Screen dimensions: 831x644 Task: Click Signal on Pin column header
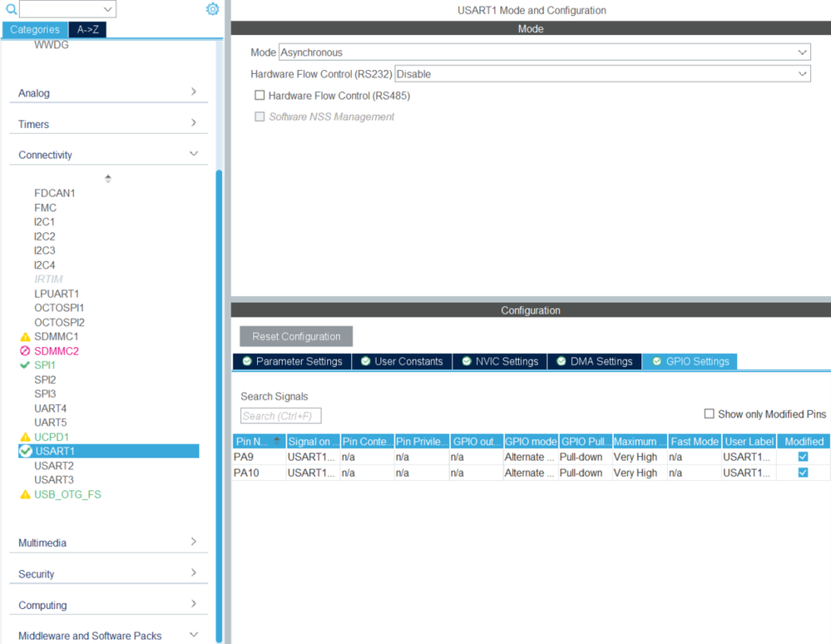click(314, 442)
